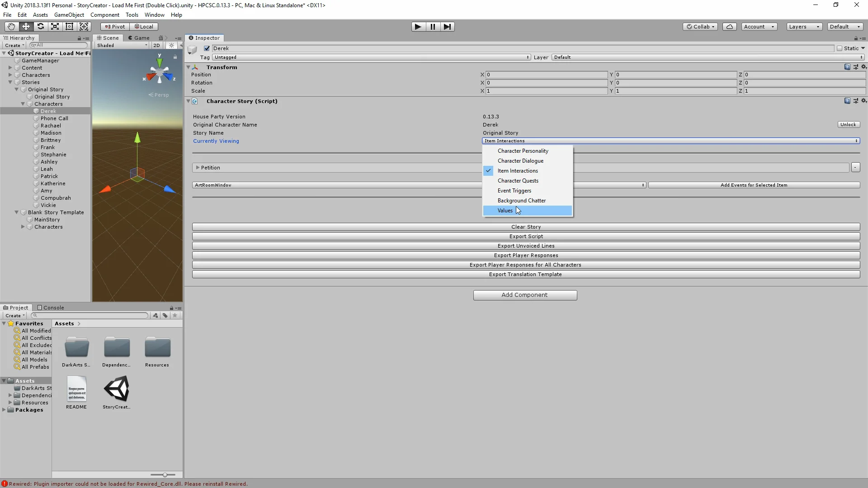The width and height of the screenshot is (868, 488).
Task: Select the Rotate tool
Action: point(40,26)
